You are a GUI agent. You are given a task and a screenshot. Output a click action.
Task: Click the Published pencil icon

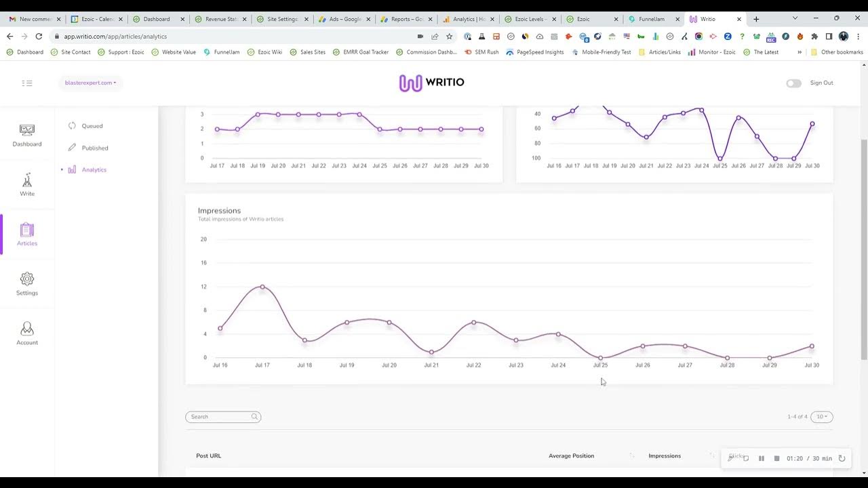click(71, 148)
